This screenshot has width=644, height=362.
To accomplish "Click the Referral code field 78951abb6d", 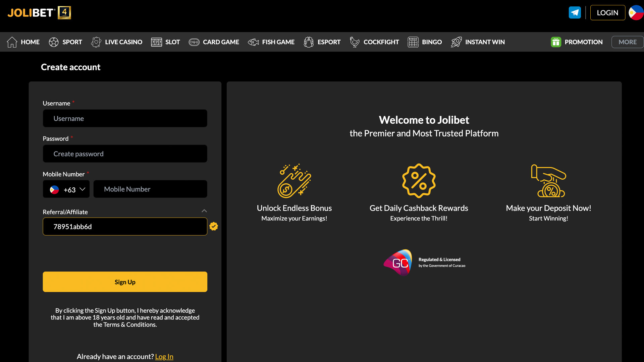I will 125,227.
